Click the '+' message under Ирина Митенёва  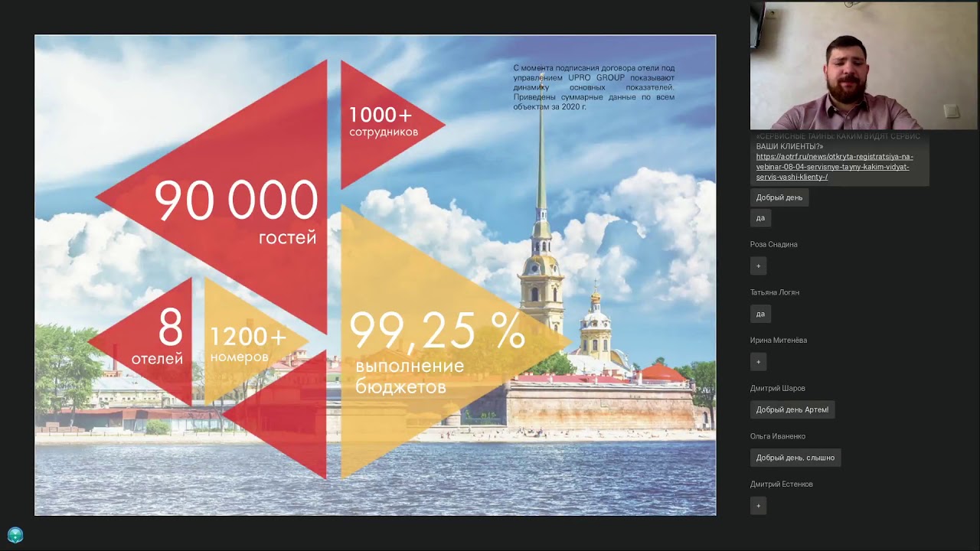pyautogui.click(x=759, y=362)
